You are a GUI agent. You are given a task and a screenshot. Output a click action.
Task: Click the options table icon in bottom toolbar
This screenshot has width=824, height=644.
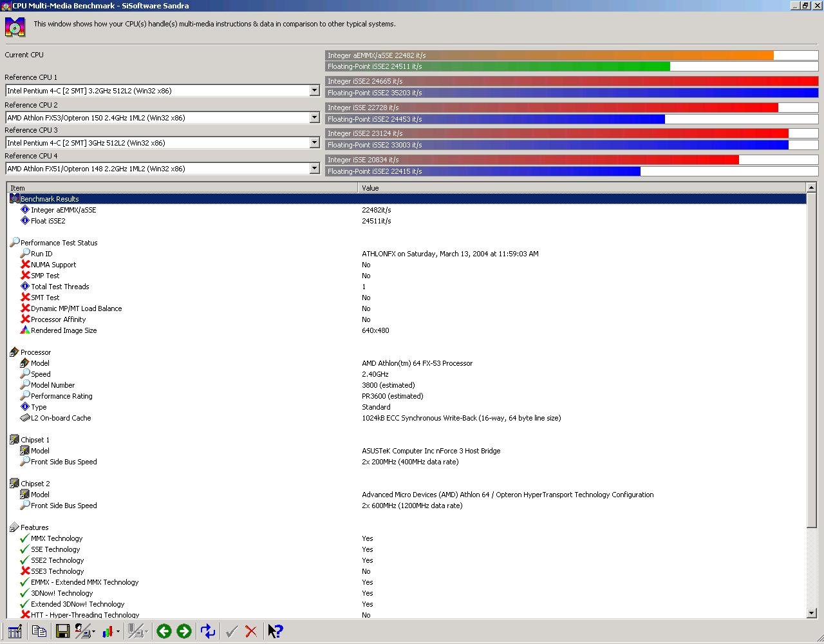tap(15, 631)
